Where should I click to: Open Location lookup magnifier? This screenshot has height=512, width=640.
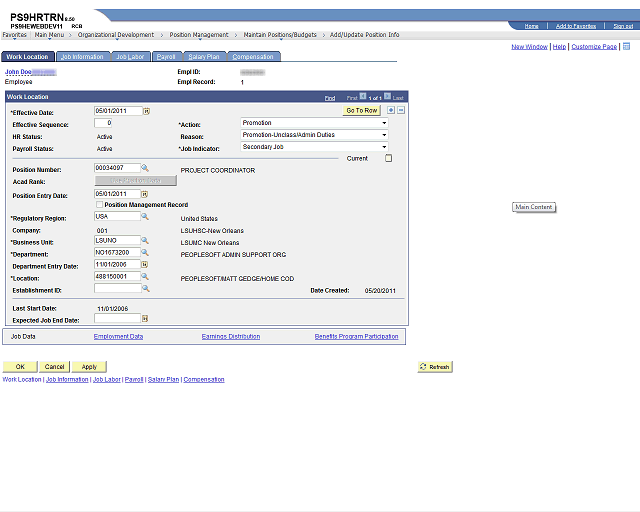[x=145, y=276]
